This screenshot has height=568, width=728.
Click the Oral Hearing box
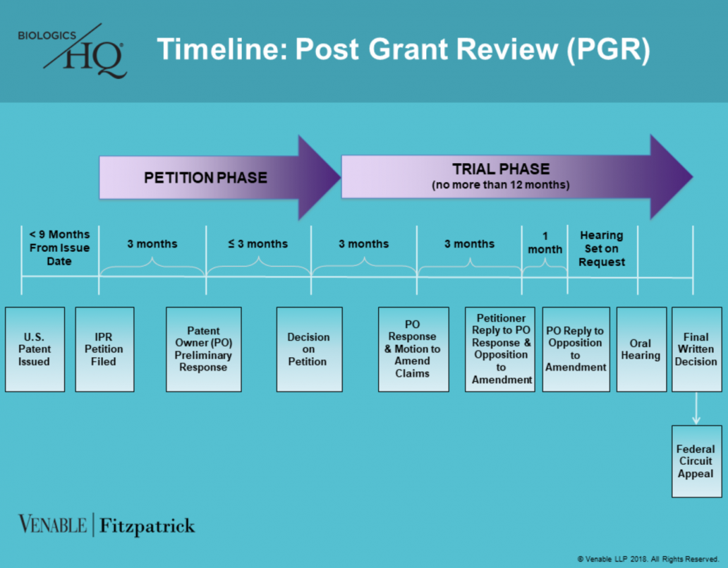click(641, 348)
